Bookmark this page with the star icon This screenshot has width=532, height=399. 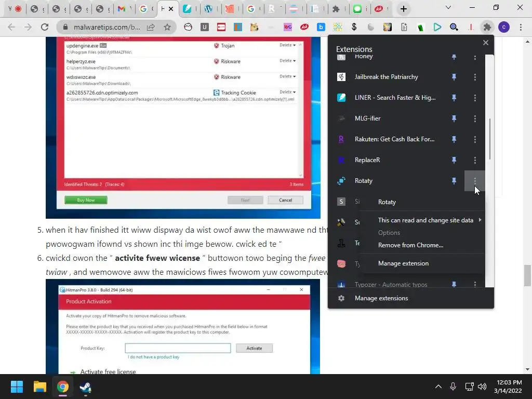167,27
